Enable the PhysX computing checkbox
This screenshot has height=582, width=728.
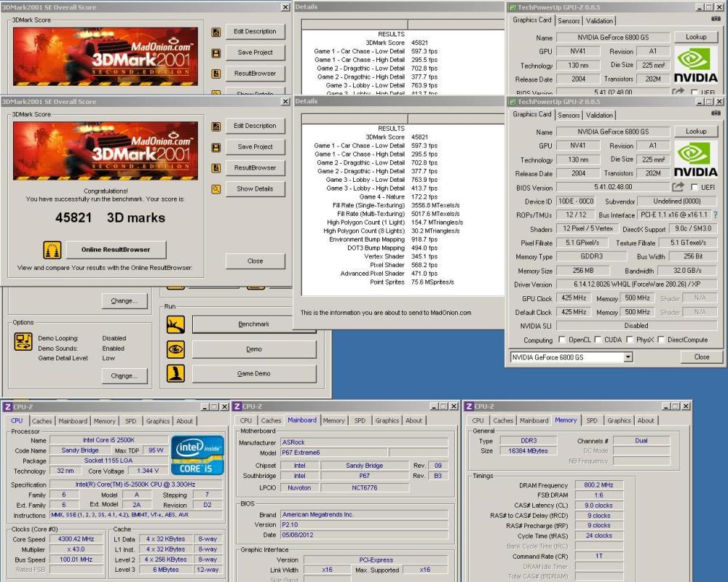(630, 340)
